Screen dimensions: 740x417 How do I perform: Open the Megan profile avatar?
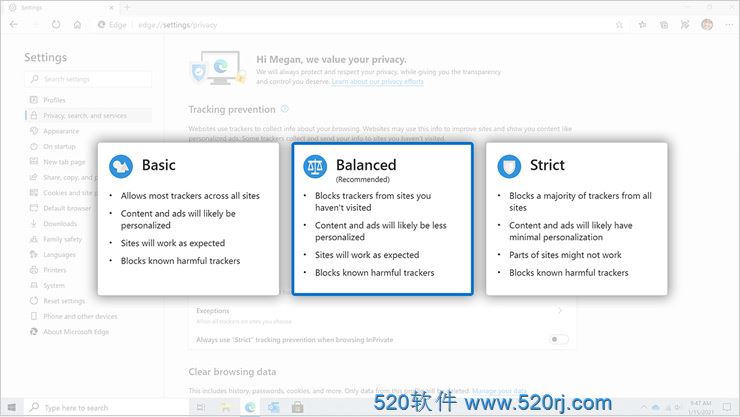(x=707, y=25)
